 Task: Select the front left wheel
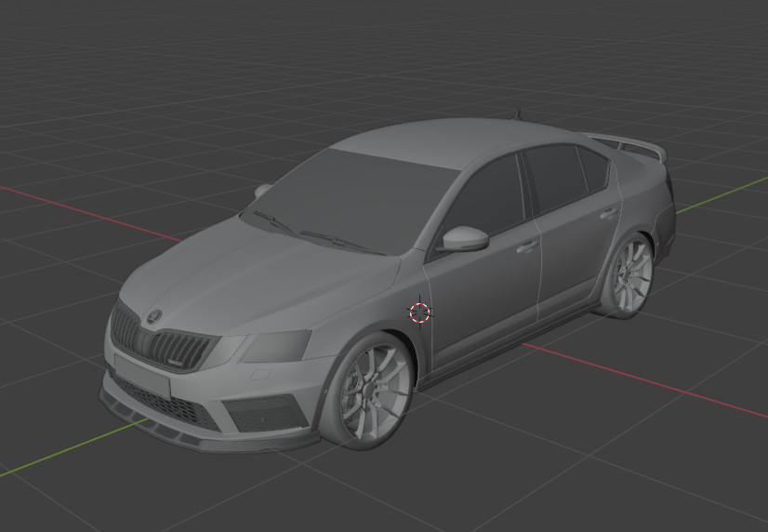(x=368, y=391)
